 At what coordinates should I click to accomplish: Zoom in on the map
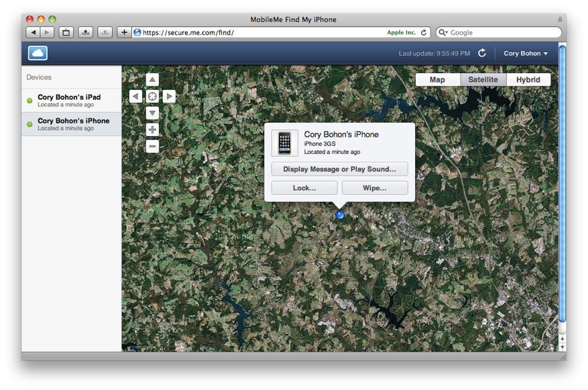click(x=152, y=129)
